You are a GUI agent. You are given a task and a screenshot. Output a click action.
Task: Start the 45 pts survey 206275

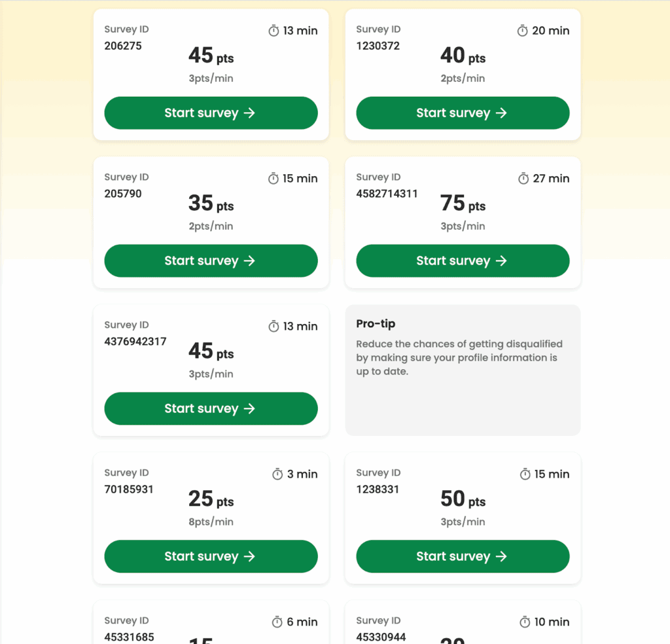(211, 113)
